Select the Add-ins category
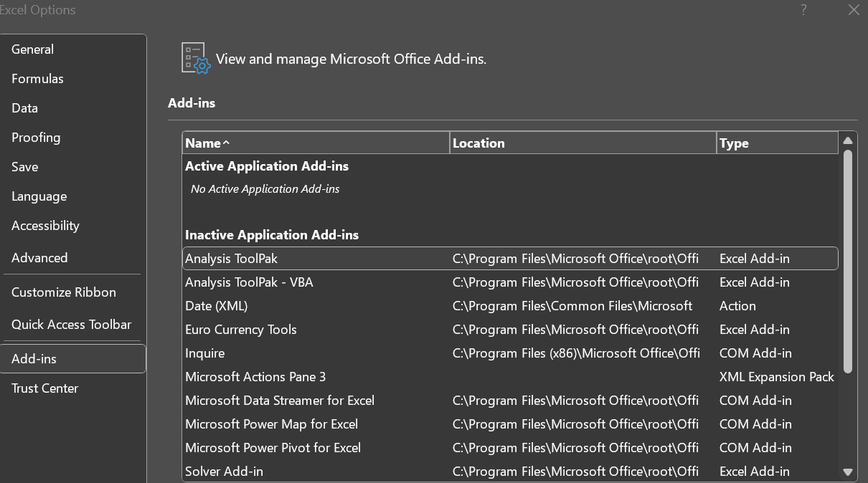The image size is (868, 483). pyautogui.click(x=72, y=359)
